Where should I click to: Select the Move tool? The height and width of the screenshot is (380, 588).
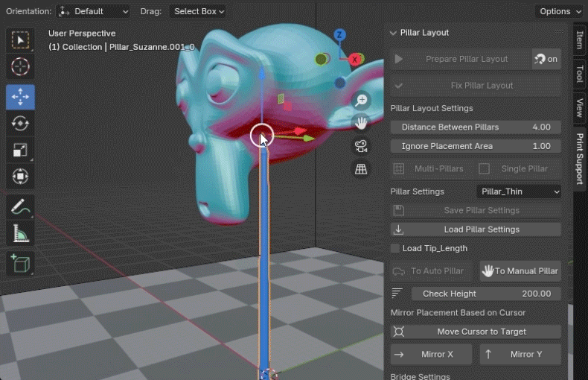click(x=20, y=97)
